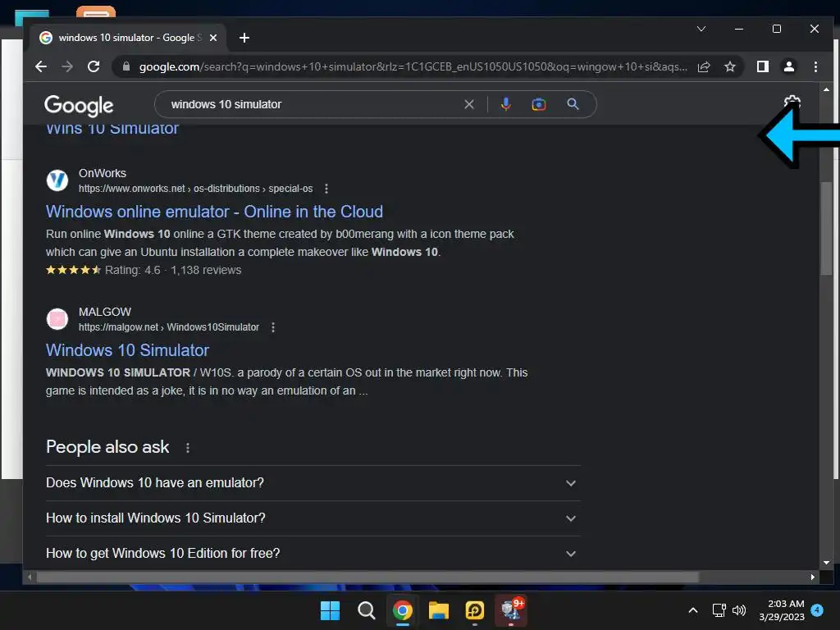Open network settings from the tray
The width and height of the screenshot is (840, 630).
[x=719, y=610]
